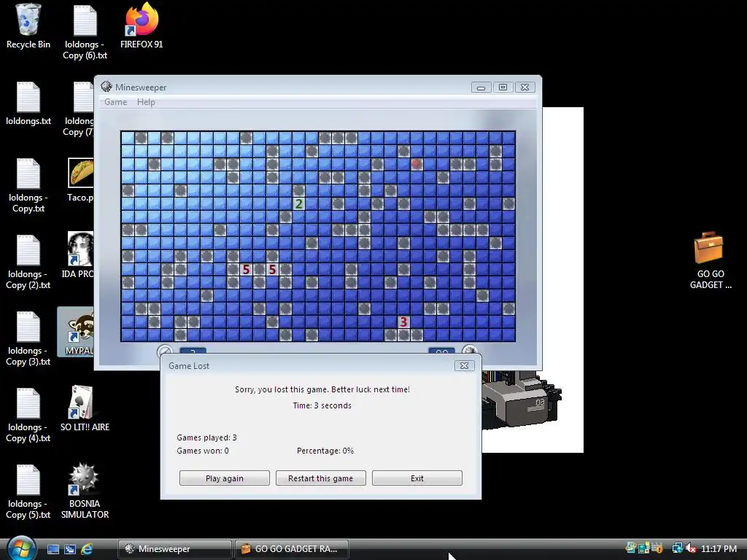
Task: Click the 'Sorry, you lost this game' message
Action: (322, 389)
